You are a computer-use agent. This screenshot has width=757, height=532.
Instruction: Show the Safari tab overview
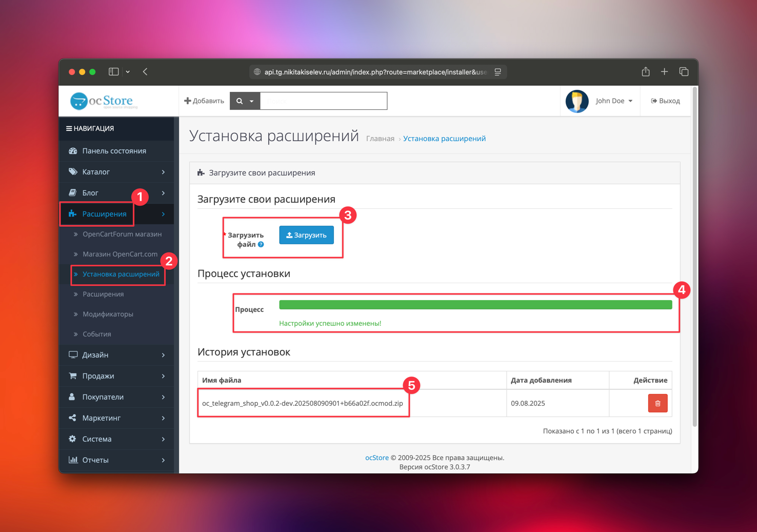point(684,72)
